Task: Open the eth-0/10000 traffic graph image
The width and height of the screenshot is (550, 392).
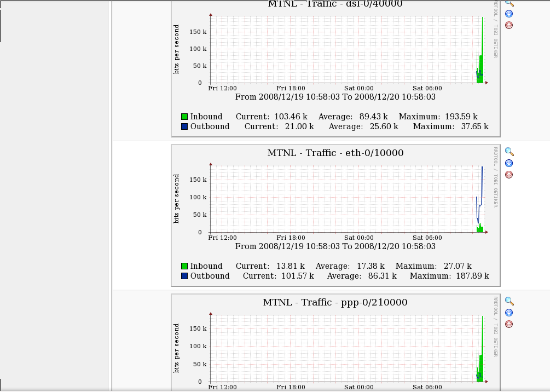Action: (x=335, y=216)
